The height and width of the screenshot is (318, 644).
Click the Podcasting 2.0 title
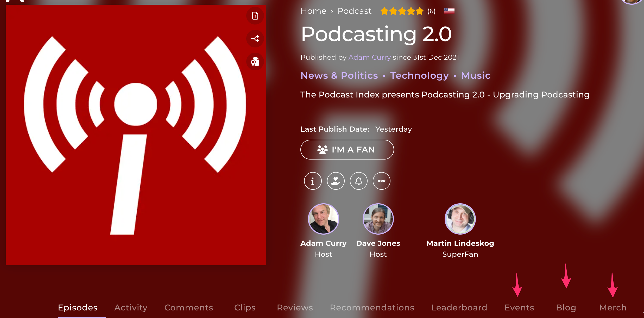tap(376, 34)
